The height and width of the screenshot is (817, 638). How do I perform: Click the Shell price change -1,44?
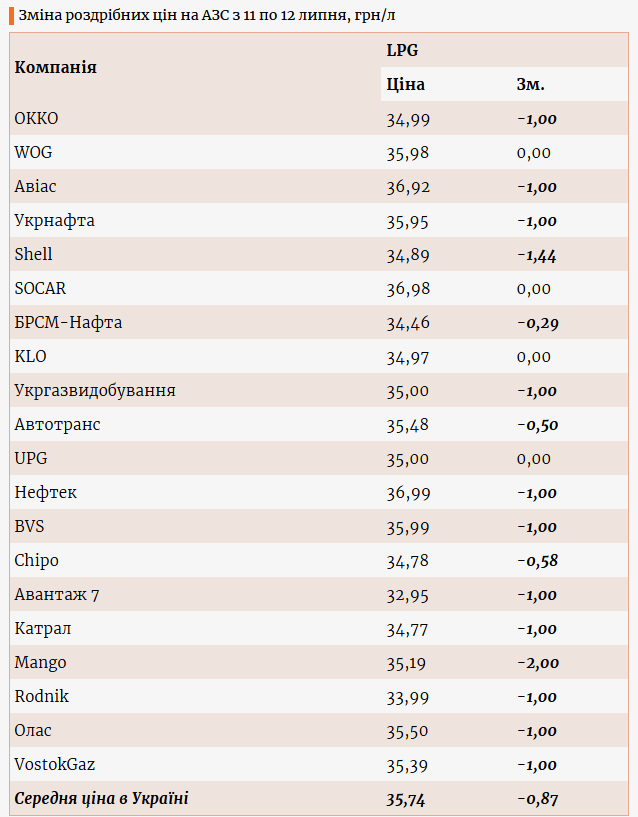(537, 255)
